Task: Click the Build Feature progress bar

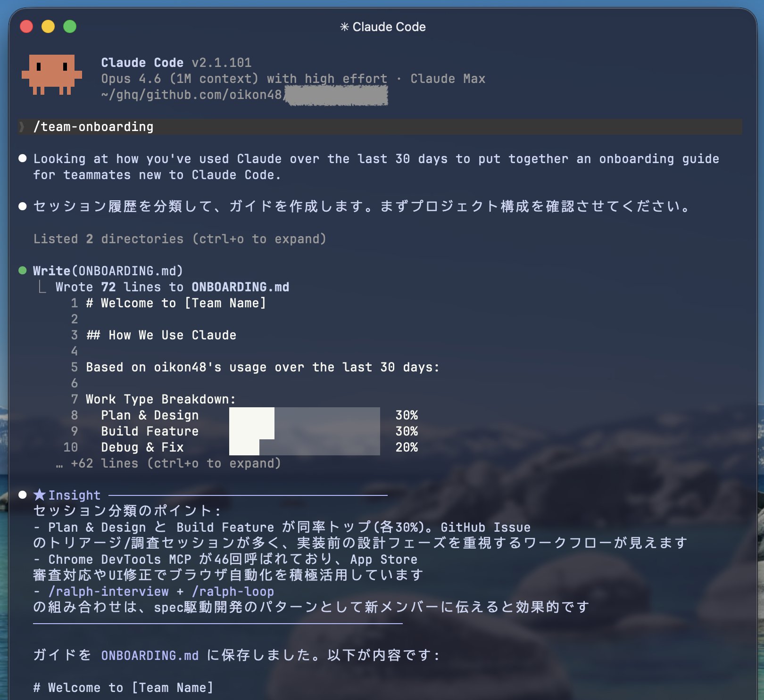Action: tap(305, 431)
